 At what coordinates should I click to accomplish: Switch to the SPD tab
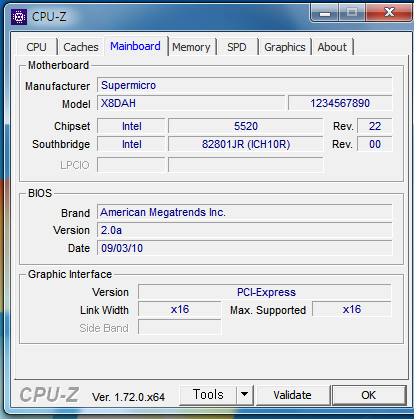tap(237, 47)
